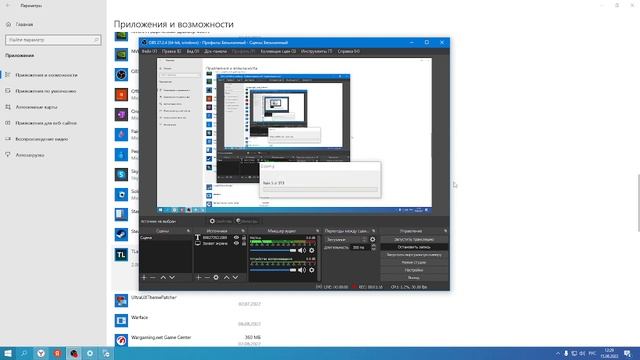
Task: Open the transition type dropdown
Action: [346, 240]
